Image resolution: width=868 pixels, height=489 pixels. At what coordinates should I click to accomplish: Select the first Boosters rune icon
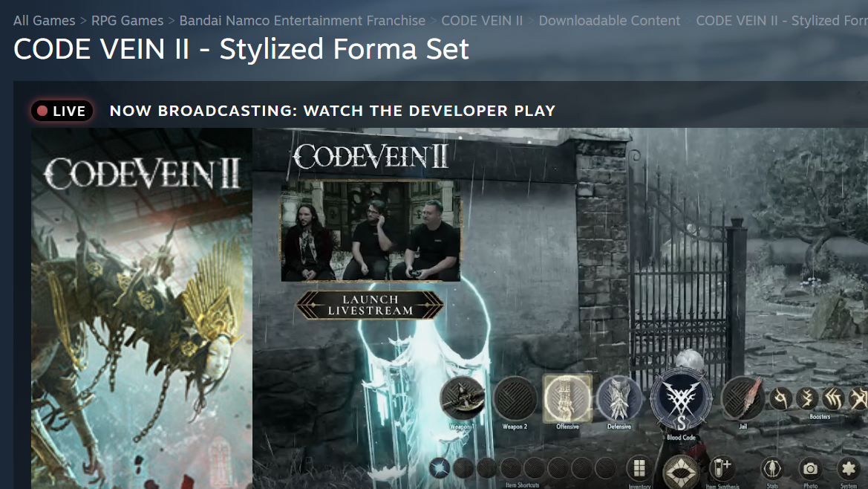[x=781, y=399]
